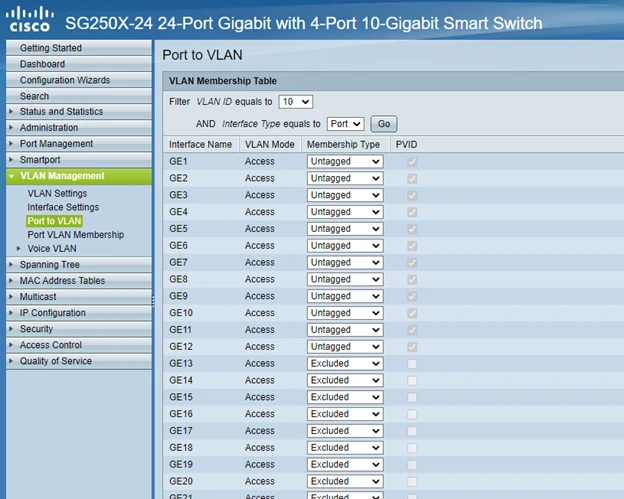Click VLAN Membership Table heading
The width and height of the screenshot is (624, 499).
[223, 81]
